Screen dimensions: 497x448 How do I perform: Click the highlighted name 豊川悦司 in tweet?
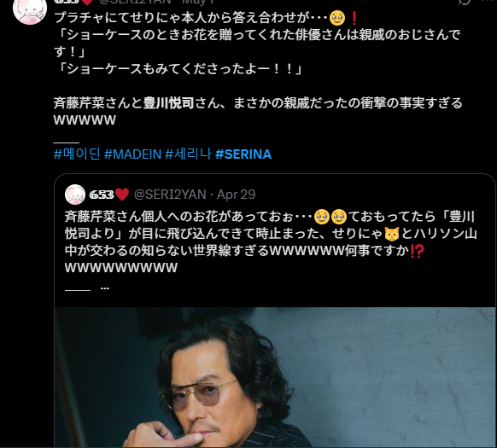tap(168, 103)
